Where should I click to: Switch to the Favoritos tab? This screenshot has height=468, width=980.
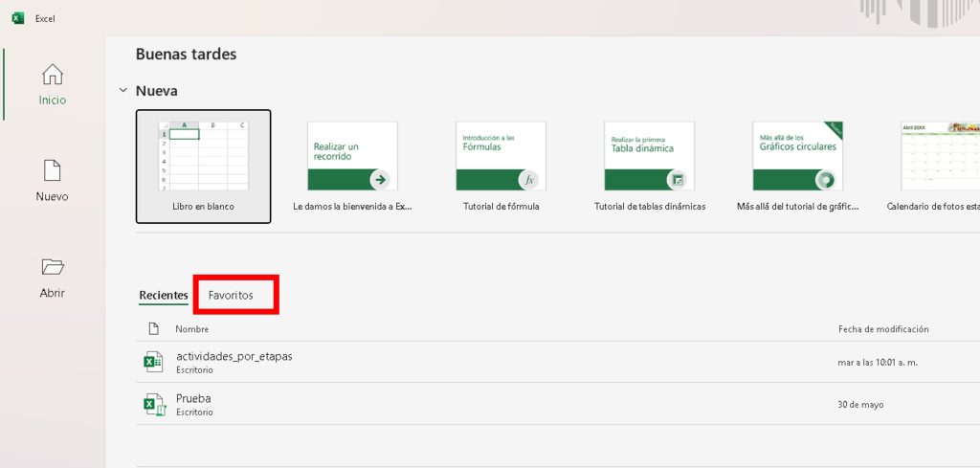click(x=231, y=296)
